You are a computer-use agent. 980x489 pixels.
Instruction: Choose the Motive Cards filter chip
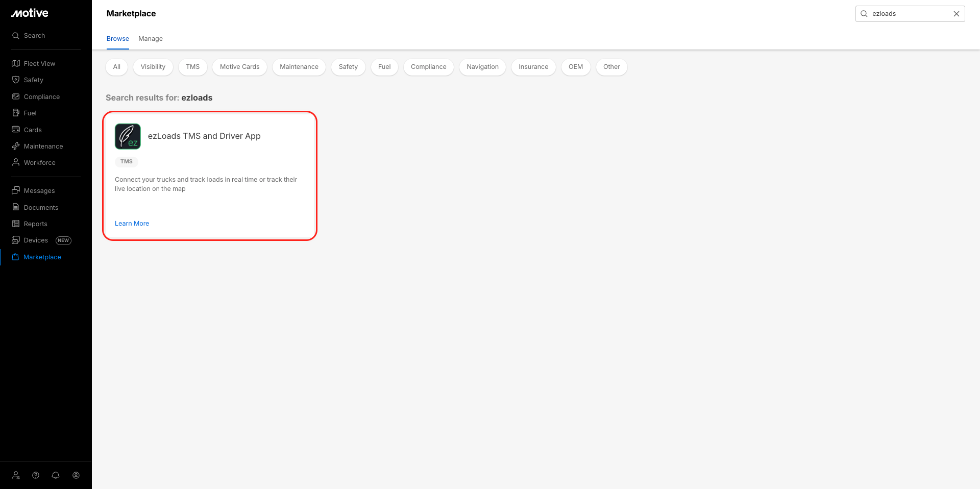click(240, 67)
